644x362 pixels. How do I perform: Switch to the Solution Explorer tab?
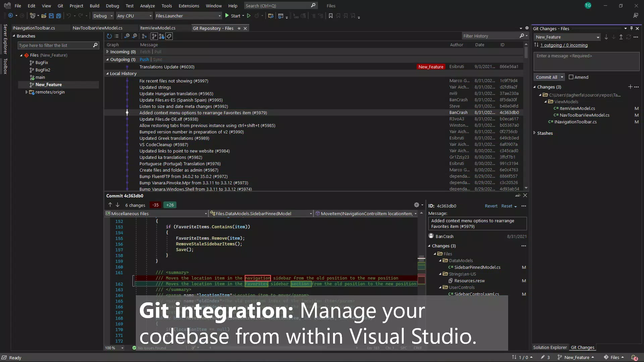click(x=550, y=348)
